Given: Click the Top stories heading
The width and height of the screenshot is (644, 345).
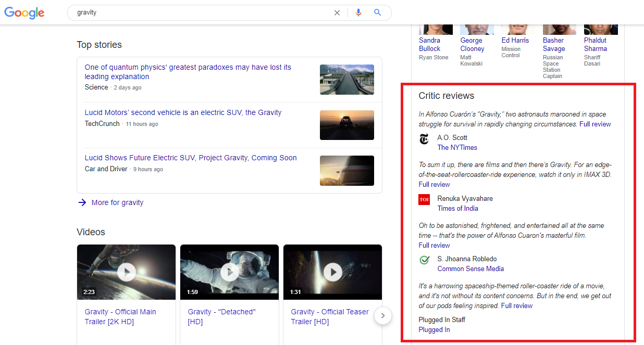Looking at the screenshot, I should [x=99, y=45].
